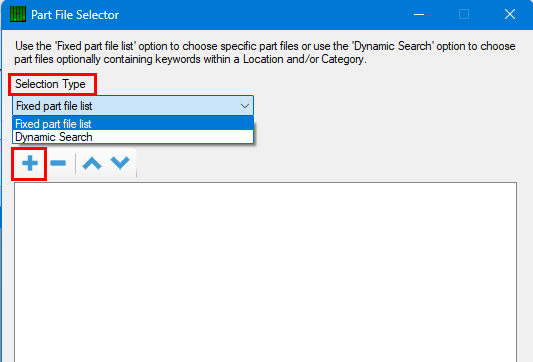Viewport: 533px width, 362px height.
Task: Move part file down with down arrow
Action: (120, 163)
